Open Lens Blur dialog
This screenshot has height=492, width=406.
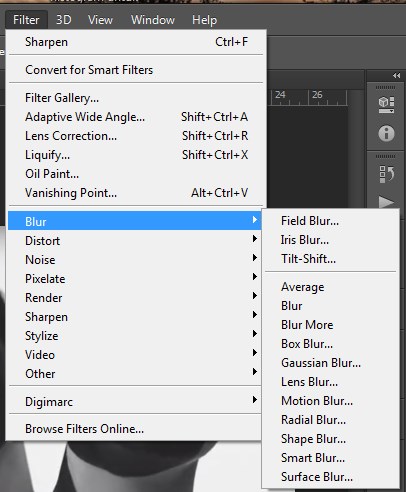click(x=331, y=382)
